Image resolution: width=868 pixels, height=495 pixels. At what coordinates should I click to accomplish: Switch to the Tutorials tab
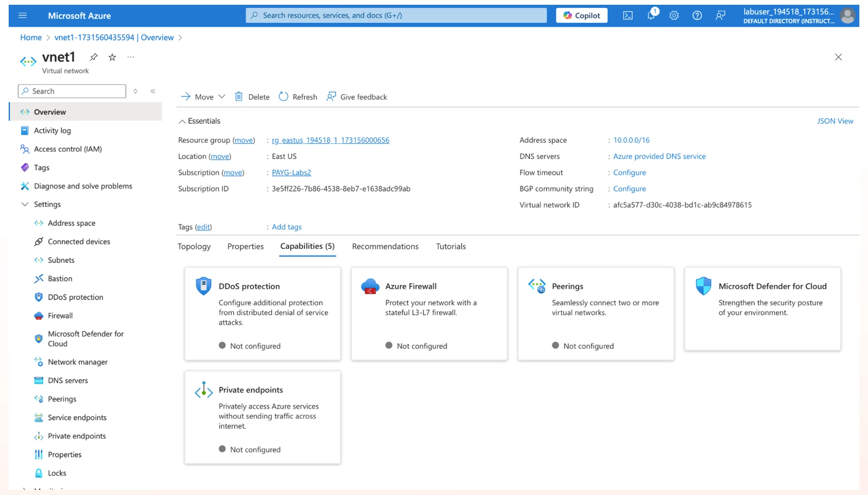tap(451, 246)
